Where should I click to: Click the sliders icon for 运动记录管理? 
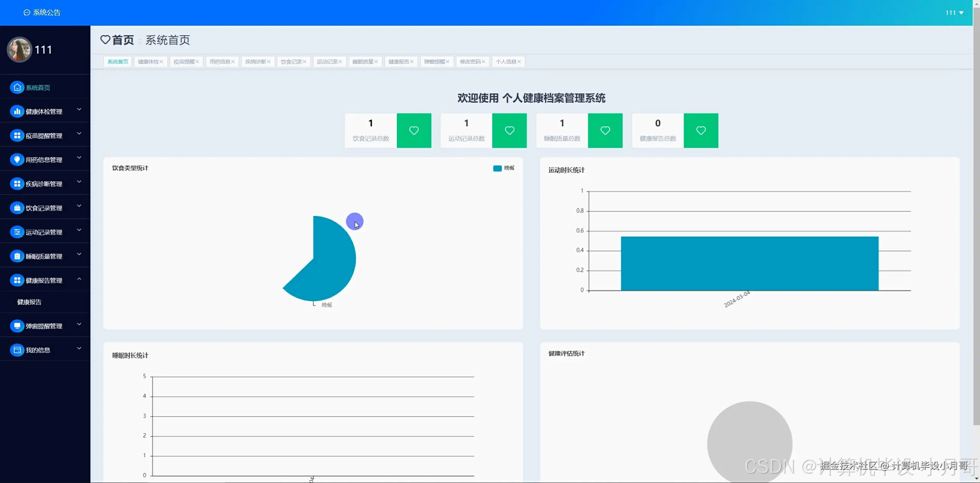(x=17, y=232)
